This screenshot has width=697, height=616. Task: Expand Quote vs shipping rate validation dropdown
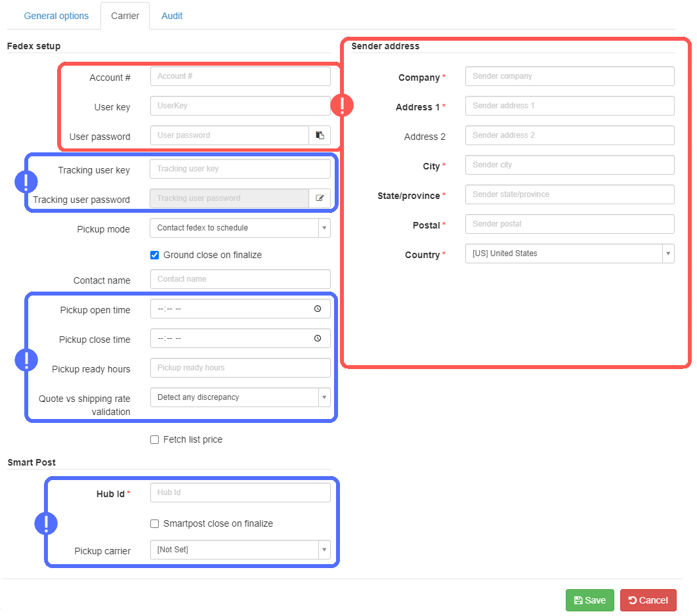coord(240,397)
